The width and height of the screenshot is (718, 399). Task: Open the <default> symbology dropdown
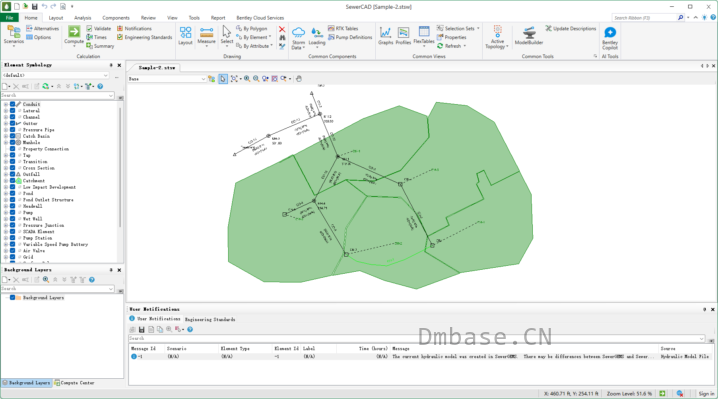coord(55,75)
